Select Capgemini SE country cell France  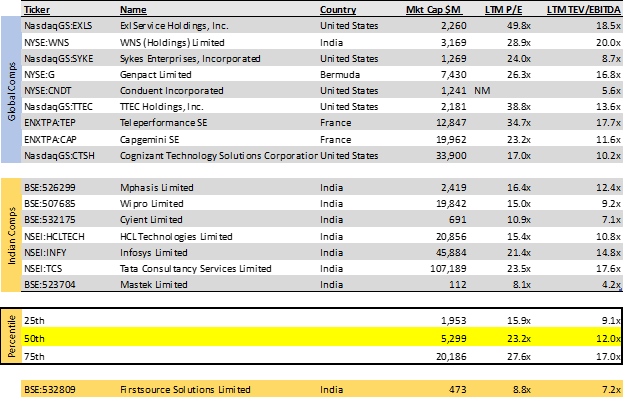click(335, 140)
